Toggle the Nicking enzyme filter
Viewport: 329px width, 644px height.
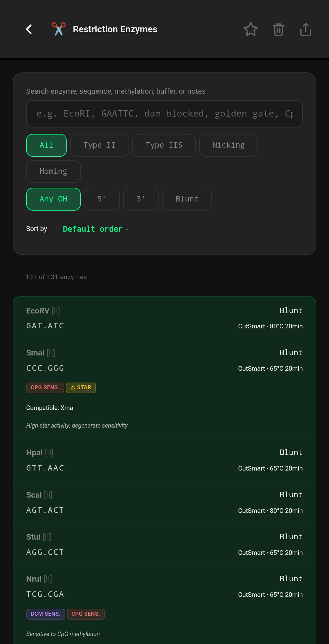click(228, 145)
